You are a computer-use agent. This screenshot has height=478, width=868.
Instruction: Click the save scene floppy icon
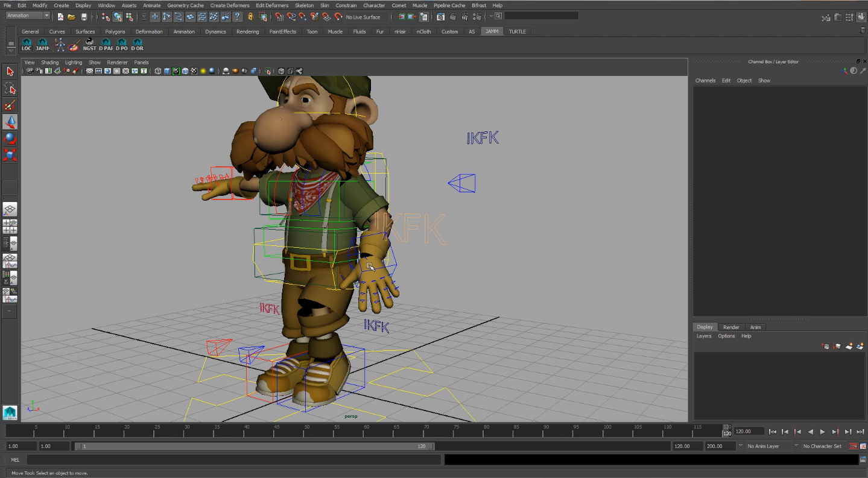(84, 17)
